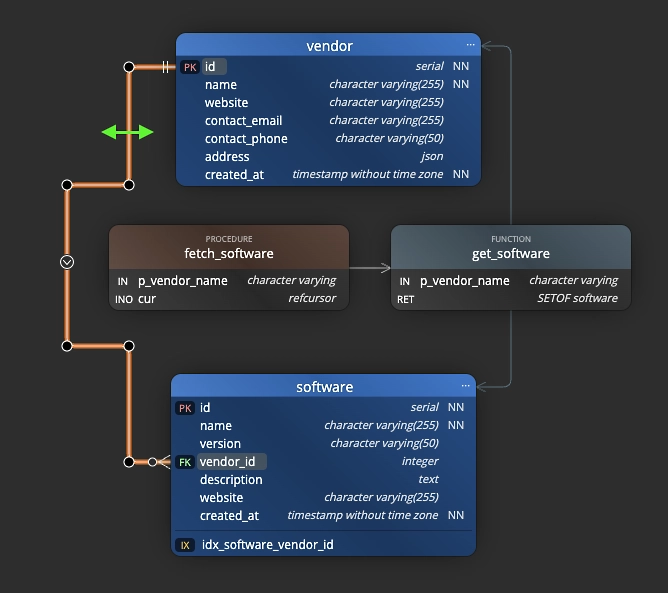Click the relation line handle next to vendor id
668x593 pixels.
129,67
